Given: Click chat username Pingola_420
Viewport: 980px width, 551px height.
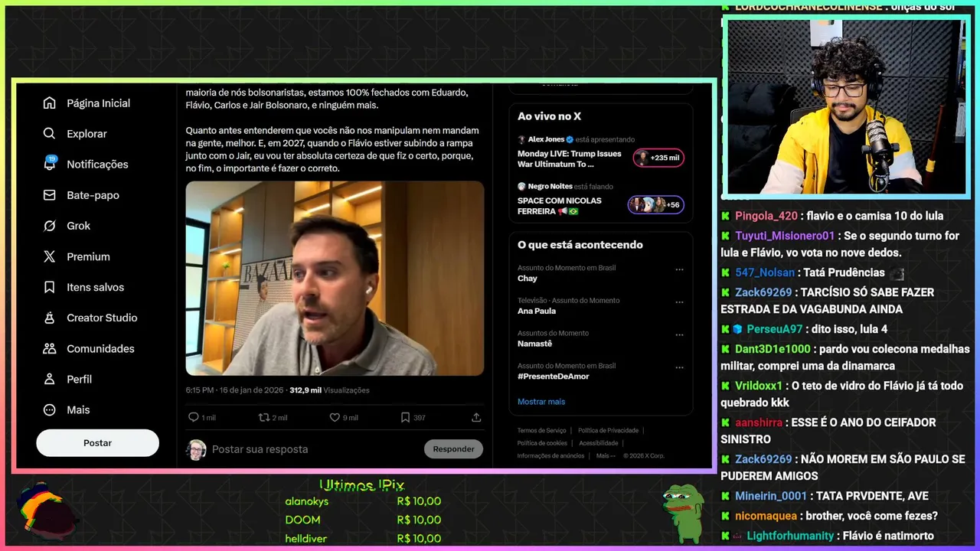Looking at the screenshot, I should pos(766,216).
